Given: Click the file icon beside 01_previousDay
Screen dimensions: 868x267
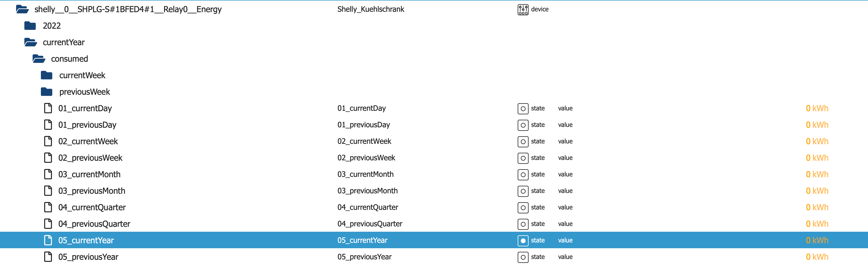Looking at the screenshot, I should point(48,125).
